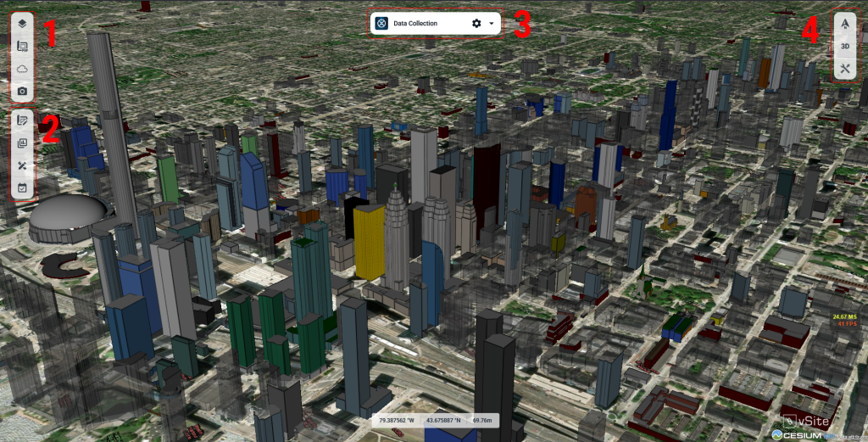Screen dimensions: 868x442
Task: Click the point cloud icon
Action: click(22, 68)
